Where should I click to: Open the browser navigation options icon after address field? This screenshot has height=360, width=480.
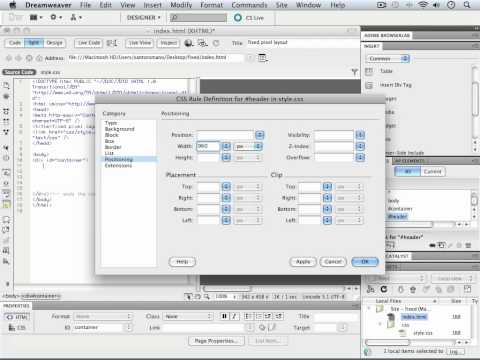coord(263,58)
